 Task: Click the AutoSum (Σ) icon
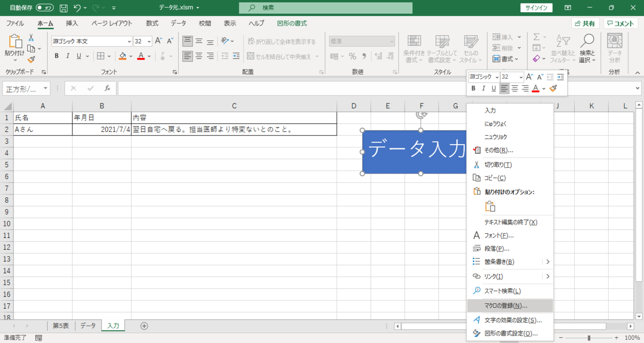[537, 38]
